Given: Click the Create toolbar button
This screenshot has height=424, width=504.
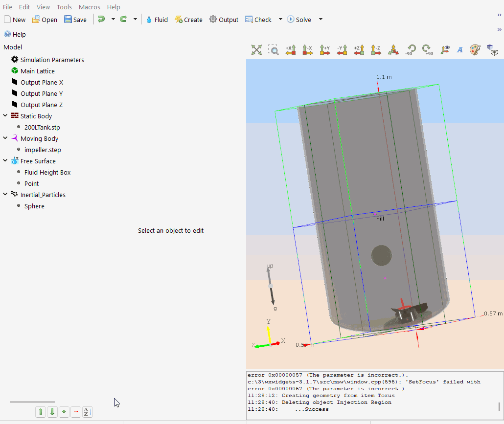Looking at the screenshot, I should click(x=188, y=20).
